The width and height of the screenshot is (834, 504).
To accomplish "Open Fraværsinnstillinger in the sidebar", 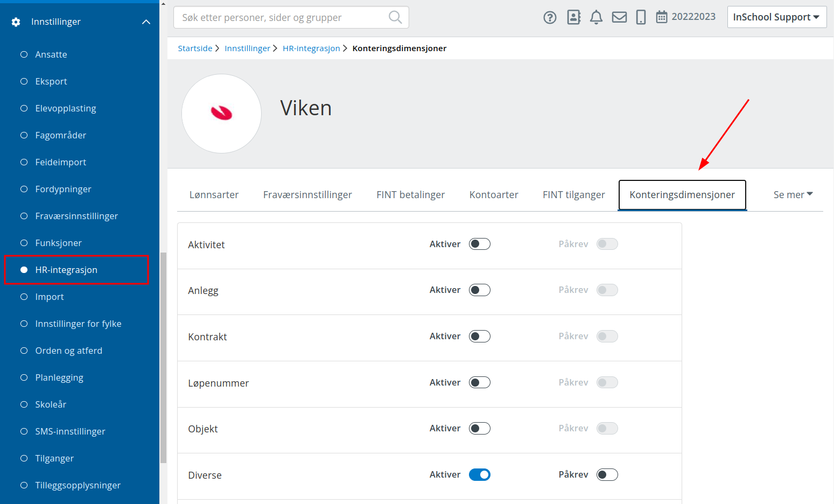I will (x=76, y=216).
